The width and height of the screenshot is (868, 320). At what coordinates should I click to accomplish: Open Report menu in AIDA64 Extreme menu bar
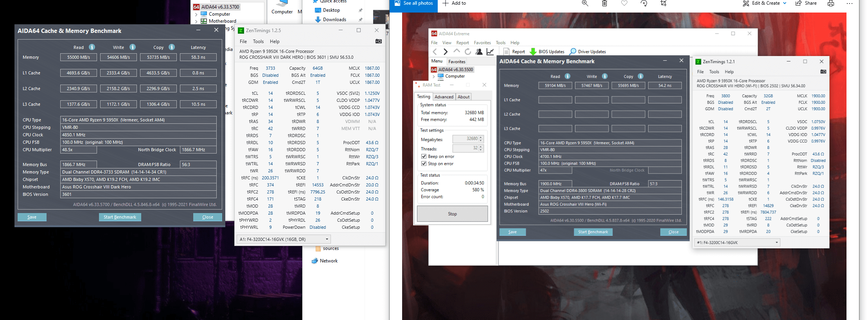point(462,43)
